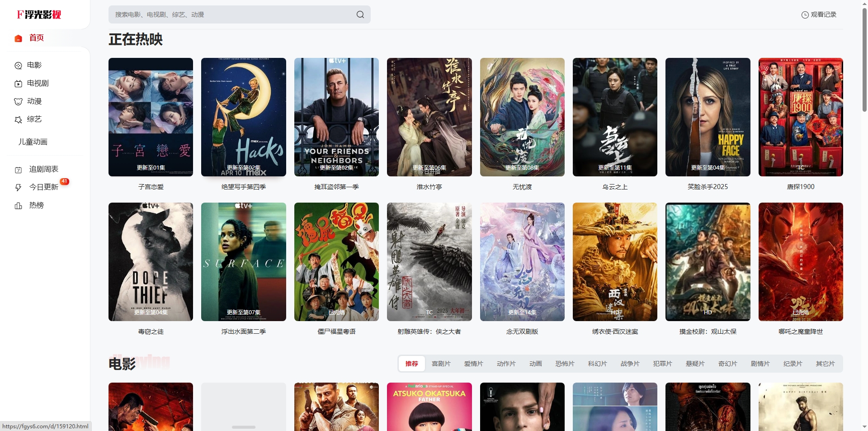Open the Hacks 绝望写手 poster
Screen dimensions: 868x431
[244, 117]
